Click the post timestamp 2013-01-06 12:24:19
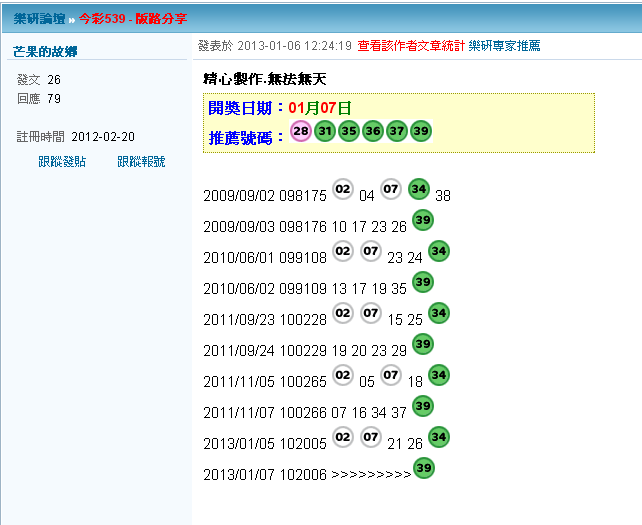 (x=294, y=46)
